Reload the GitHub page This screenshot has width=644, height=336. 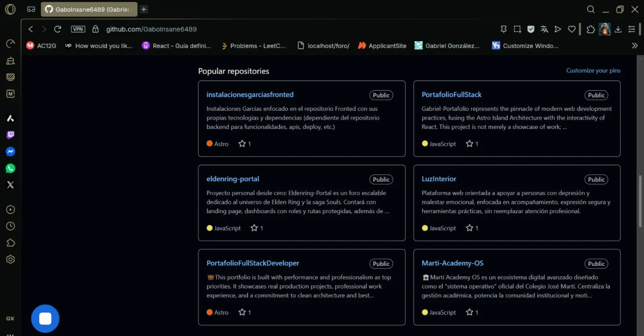(x=58, y=29)
